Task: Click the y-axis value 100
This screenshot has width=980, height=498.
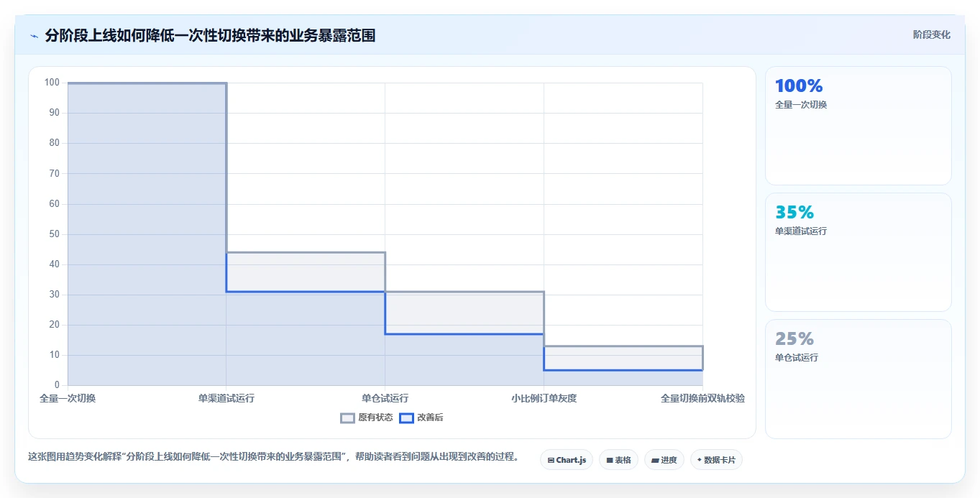Action: tap(52, 83)
